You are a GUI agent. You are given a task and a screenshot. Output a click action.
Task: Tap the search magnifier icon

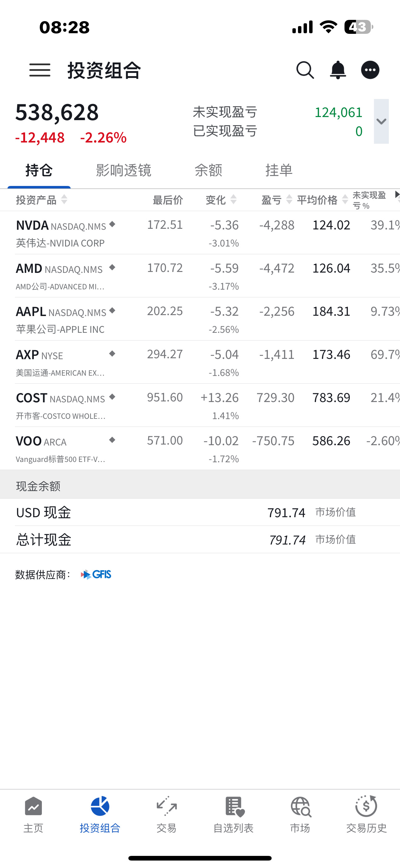tap(305, 70)
